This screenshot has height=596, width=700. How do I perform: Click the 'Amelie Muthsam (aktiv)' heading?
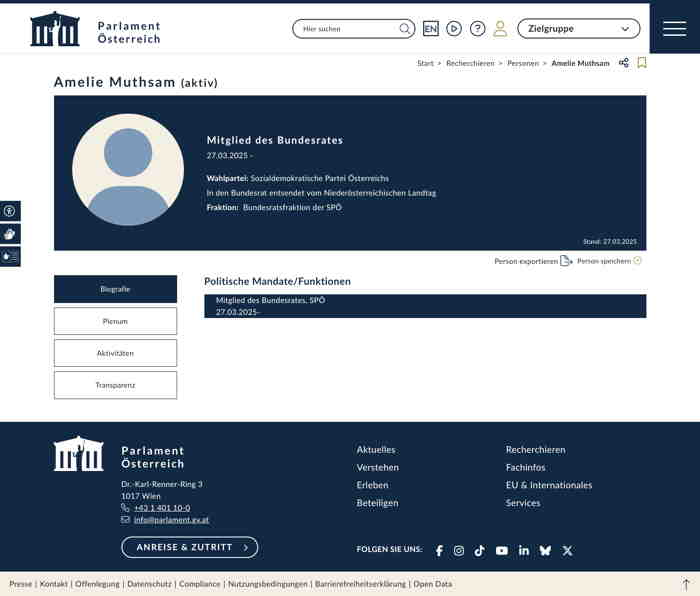[x=136, y=82]
